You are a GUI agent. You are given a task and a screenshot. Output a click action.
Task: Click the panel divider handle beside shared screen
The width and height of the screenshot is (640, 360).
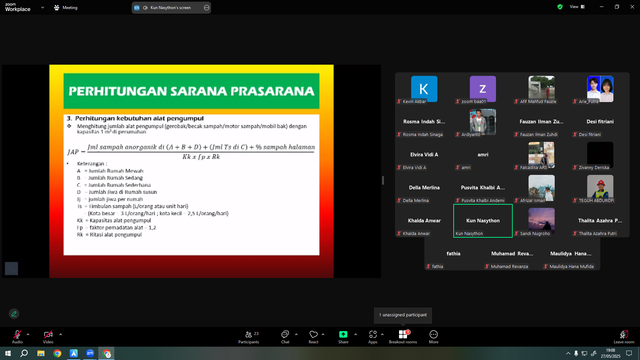click(383, 180)
